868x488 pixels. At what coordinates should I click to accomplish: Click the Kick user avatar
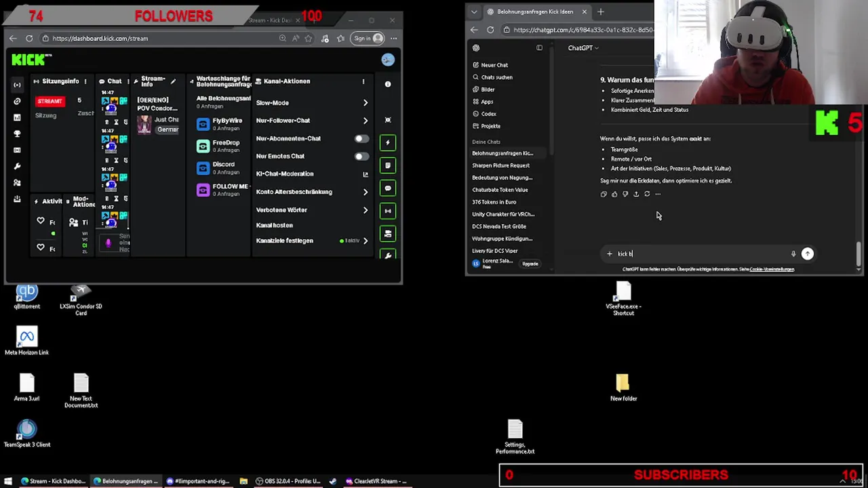pos(388,60)
